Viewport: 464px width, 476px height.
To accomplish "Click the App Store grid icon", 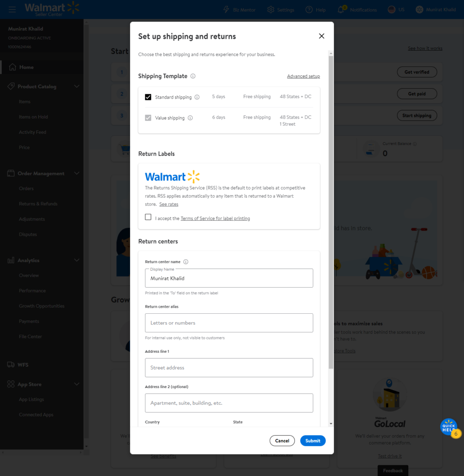I will tap(11, 384).
